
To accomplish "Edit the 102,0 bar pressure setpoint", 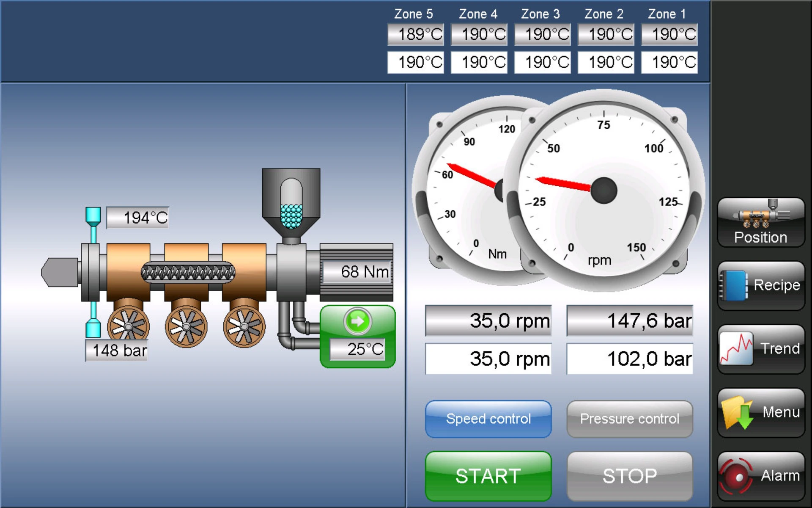I will pos(629,359).
